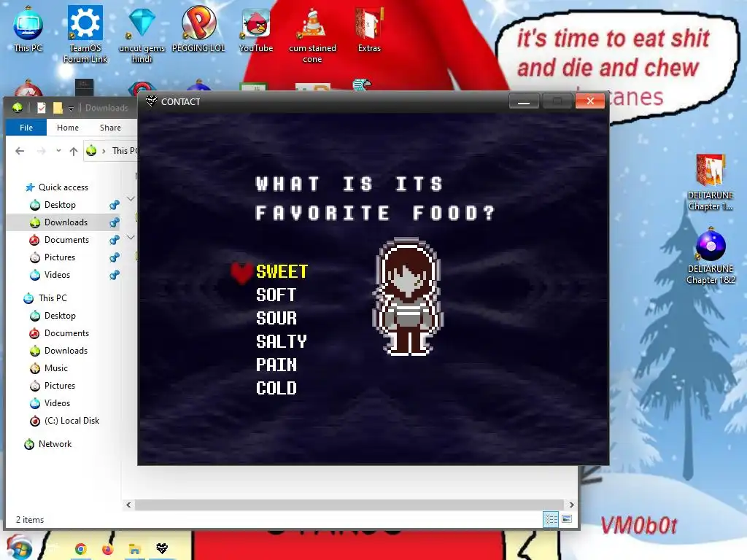Launch the PEGGING LOL desktop shortcut
This screenshot has width=747, height=560.
(x=198, y=28)
